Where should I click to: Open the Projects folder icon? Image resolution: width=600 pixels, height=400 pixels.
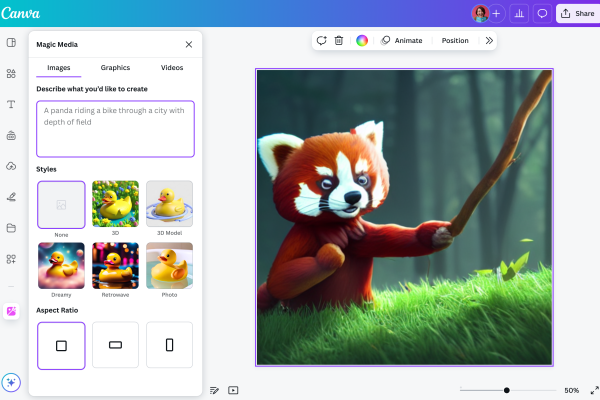tap(11, 227)
